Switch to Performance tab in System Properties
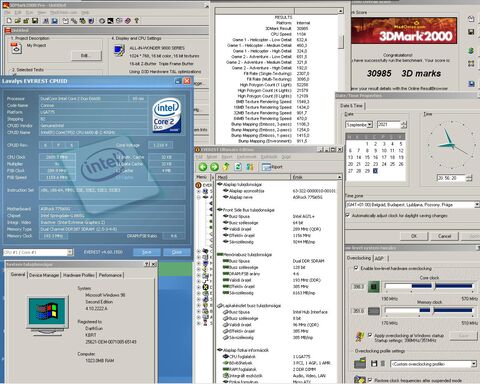 pos(110,275)
